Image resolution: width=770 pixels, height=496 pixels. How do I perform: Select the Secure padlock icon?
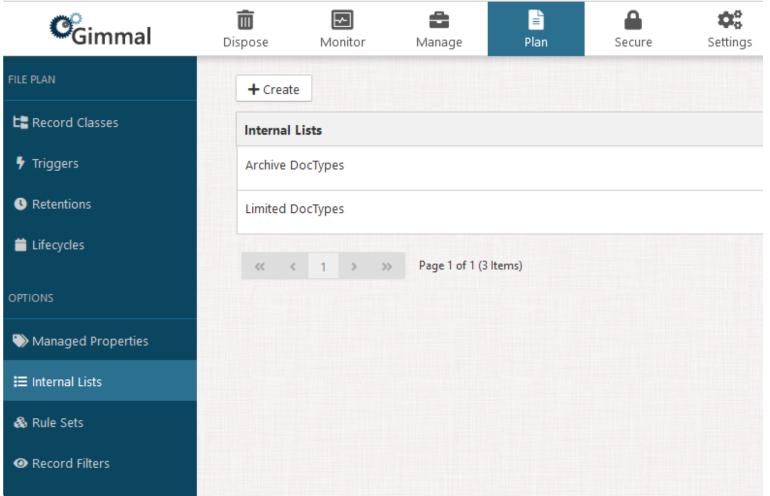(x=632, y=18)
